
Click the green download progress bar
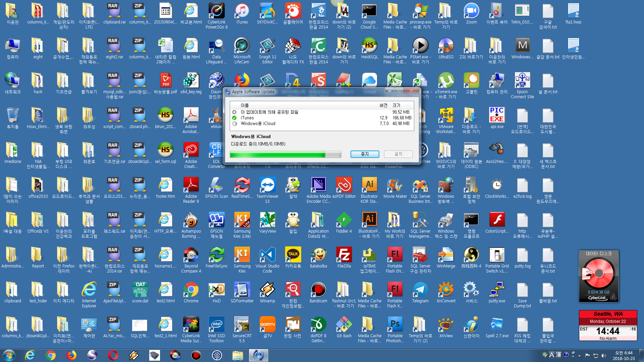pos(285,154)
